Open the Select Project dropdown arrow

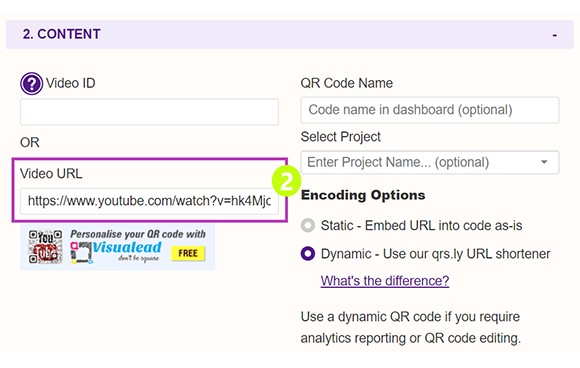tap(544, 162)
